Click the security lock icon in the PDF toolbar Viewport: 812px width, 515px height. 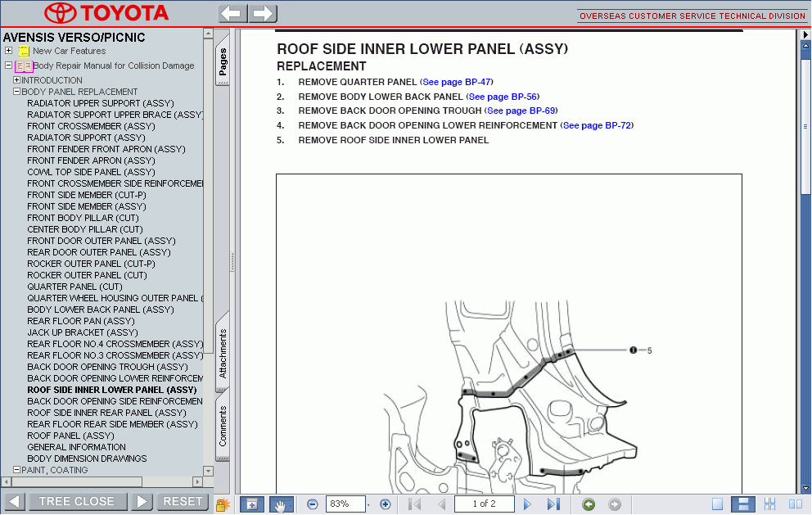223,504
